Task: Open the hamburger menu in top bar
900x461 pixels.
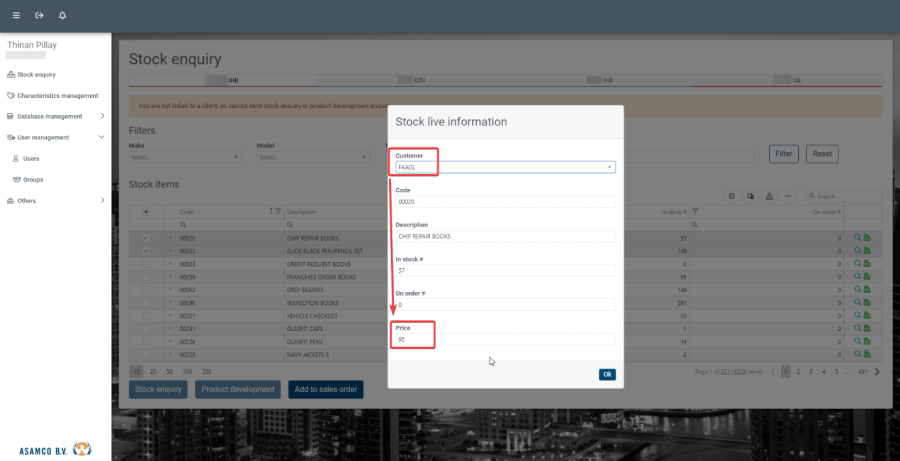Action: [x=16, y=16]
